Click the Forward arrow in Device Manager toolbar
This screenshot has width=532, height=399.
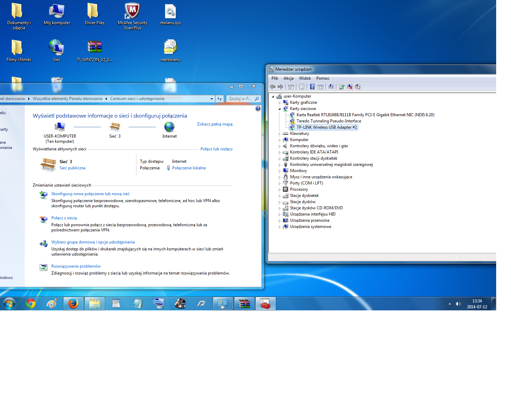(x=280, y=87)
